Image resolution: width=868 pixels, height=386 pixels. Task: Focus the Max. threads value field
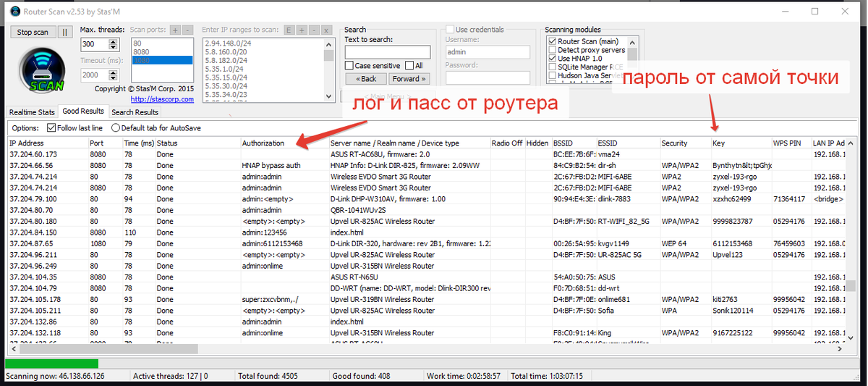(x=93, y=44)
